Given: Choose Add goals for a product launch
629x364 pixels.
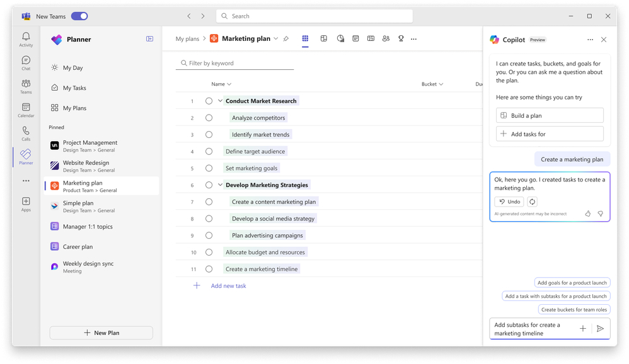Looking at the screenshot, I should [572, 283].
